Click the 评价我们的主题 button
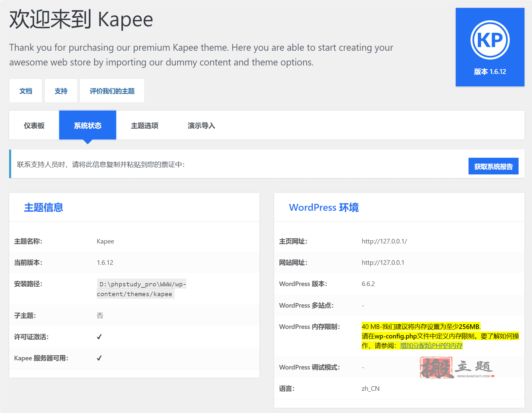The height and width of the screenshot is (413, 532). (112, 91)
